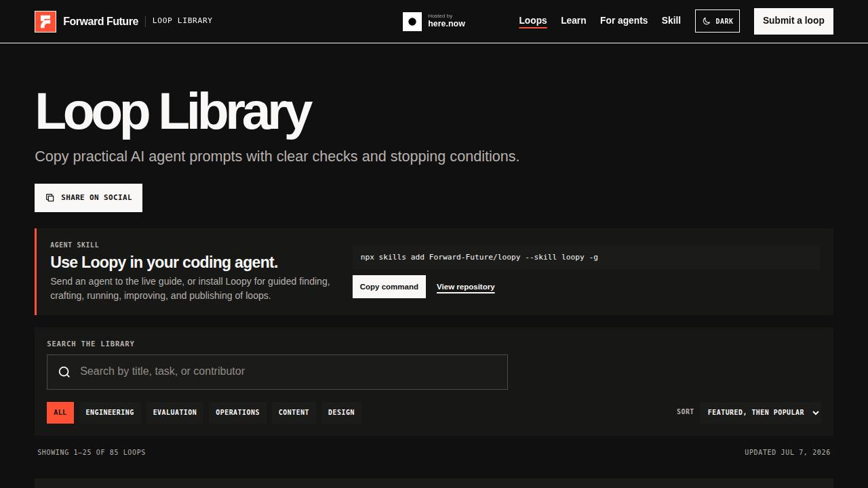Toggle the DARK theme switch
The height and width of the screenshot is (488, 868).
[717, 21]
